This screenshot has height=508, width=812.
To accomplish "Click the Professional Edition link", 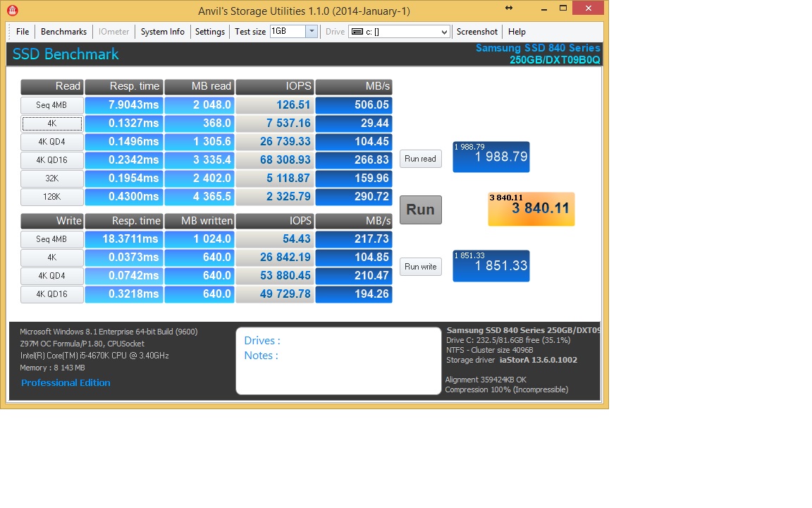I will point(66,382).
